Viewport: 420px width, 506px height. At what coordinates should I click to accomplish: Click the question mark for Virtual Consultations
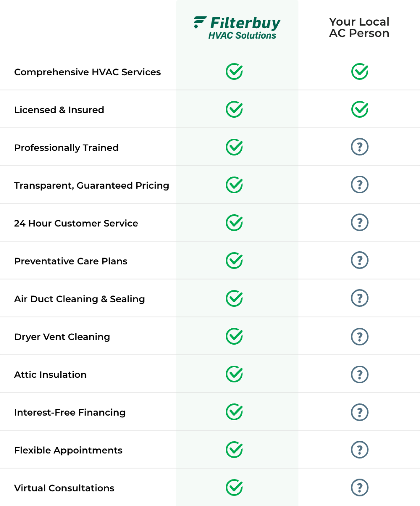360,488
